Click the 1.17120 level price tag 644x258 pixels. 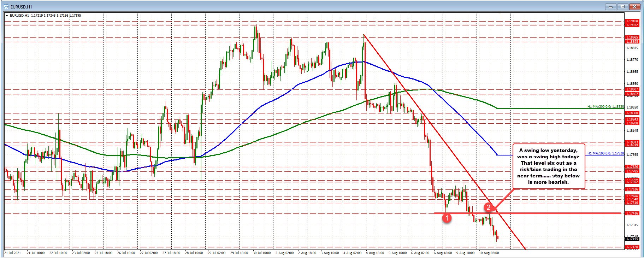click(x=632, y=247)
